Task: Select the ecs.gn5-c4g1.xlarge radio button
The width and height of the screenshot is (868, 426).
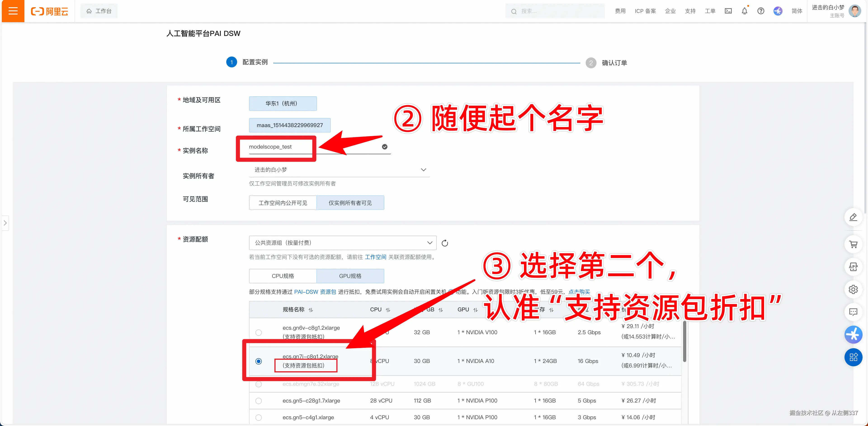Action: click(258, 417)
